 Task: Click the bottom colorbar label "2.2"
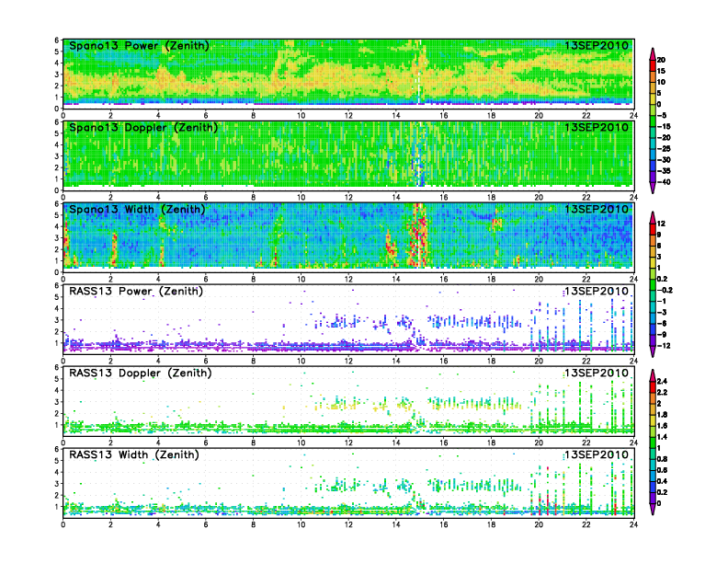(662, 392)
